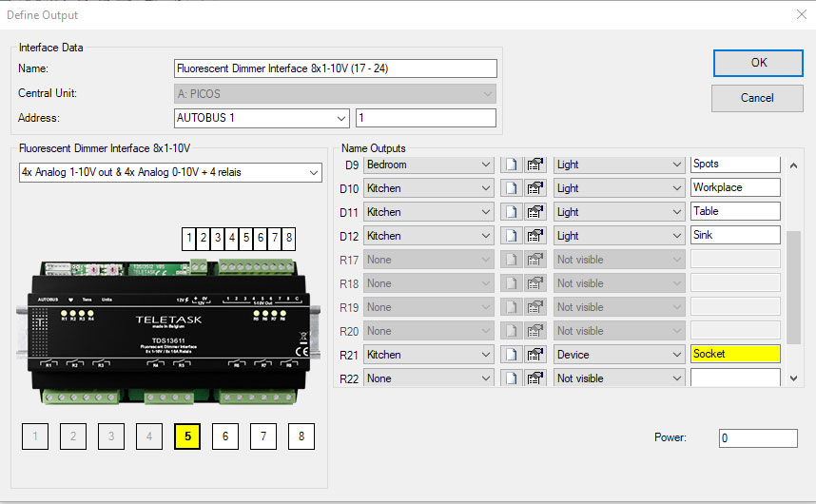The width and height of the screenshot is (816, 504).
Task: Open the properties icon for row D10
Action: [x=534, y=188]
